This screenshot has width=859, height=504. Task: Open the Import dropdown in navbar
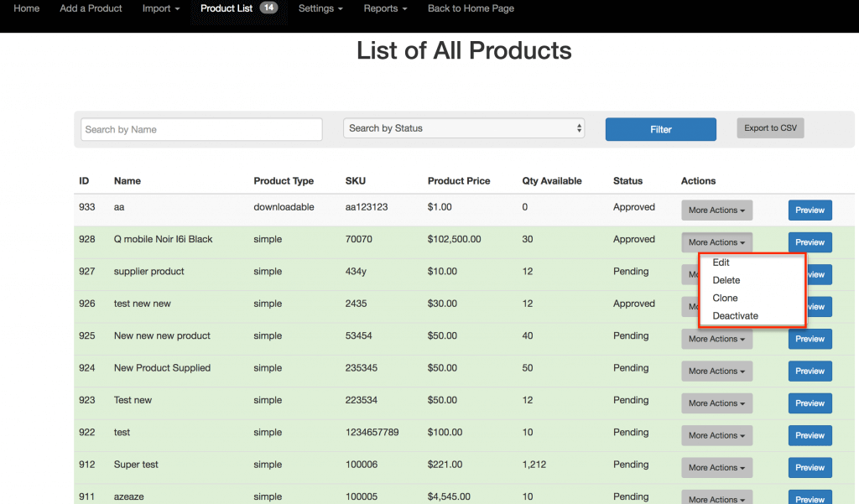click(x=162, y=8)
